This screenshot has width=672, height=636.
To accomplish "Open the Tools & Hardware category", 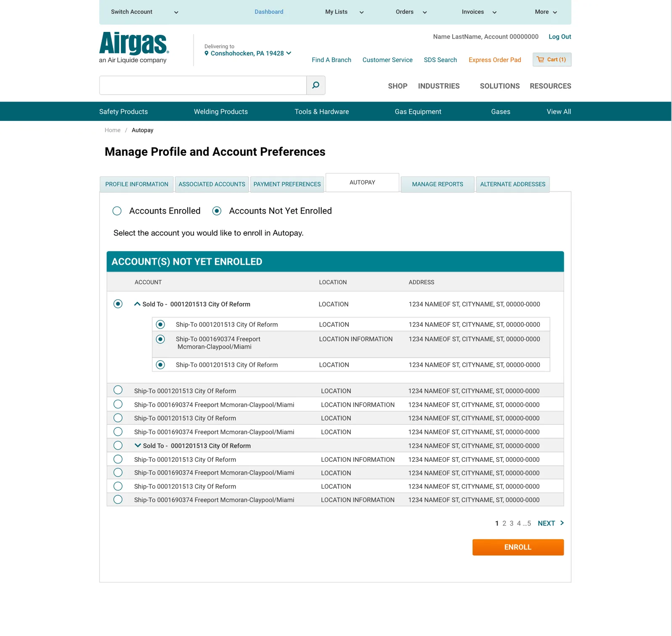I will tap(322, 112).
